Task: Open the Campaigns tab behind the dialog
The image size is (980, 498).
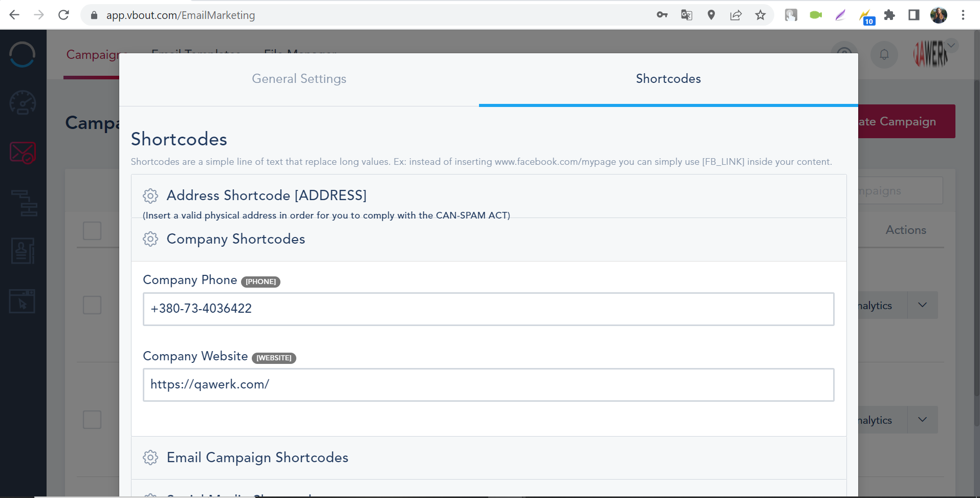Action: (x=93, y=55)
